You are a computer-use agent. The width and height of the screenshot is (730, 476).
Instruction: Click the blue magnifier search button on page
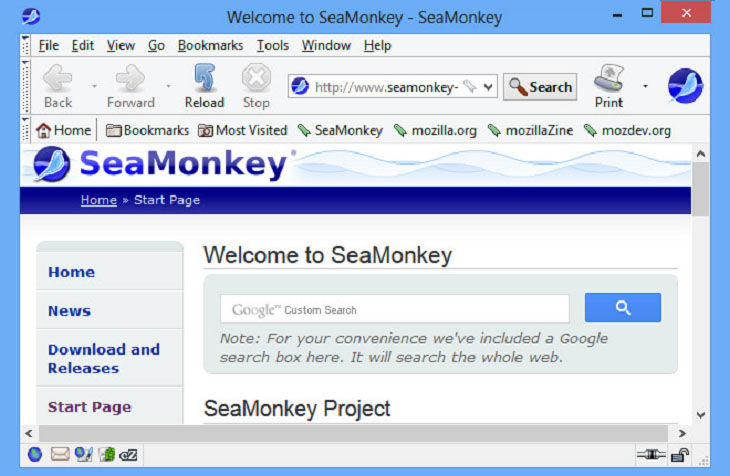point(622,307)
